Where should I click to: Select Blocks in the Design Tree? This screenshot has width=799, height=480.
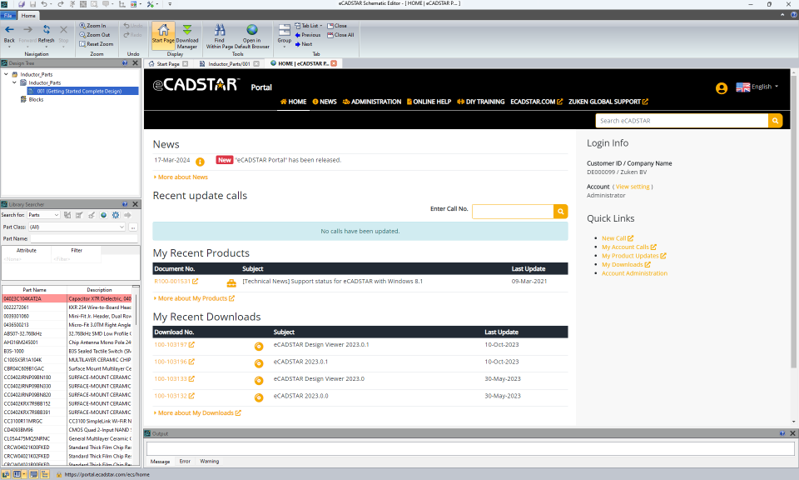click(x=36, y=99)
